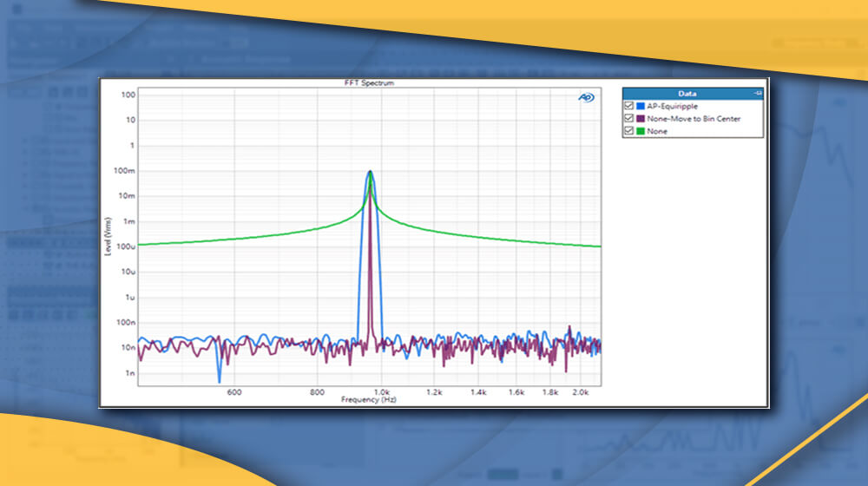Pin the Data legend panel
This screenshot has height=486, width=868.
click(758, 94)
